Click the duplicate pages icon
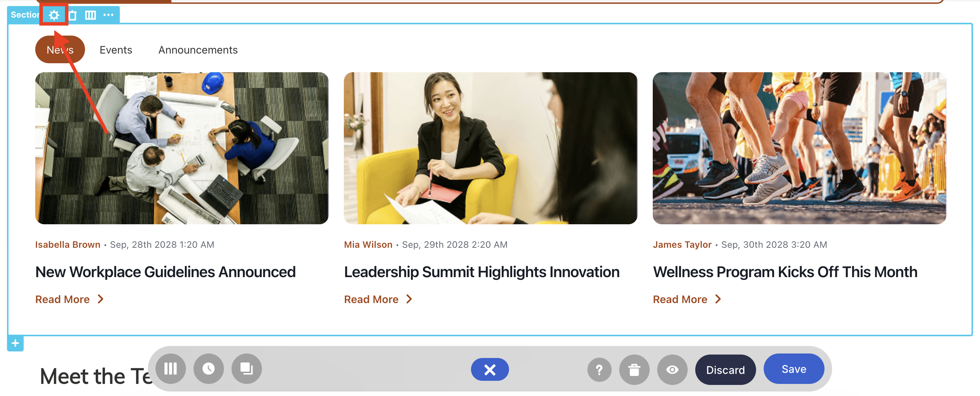 (246, 368)
